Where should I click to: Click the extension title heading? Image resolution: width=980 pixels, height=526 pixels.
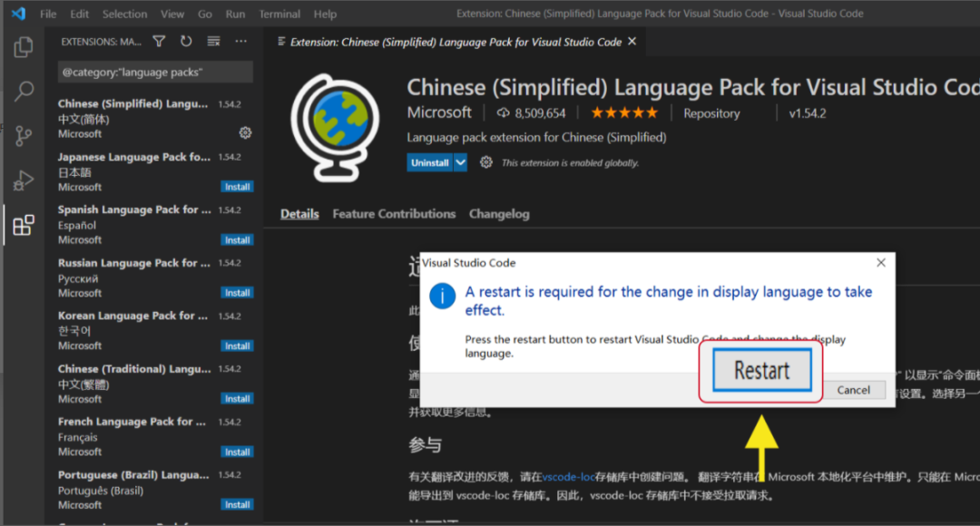click(693, 87)
